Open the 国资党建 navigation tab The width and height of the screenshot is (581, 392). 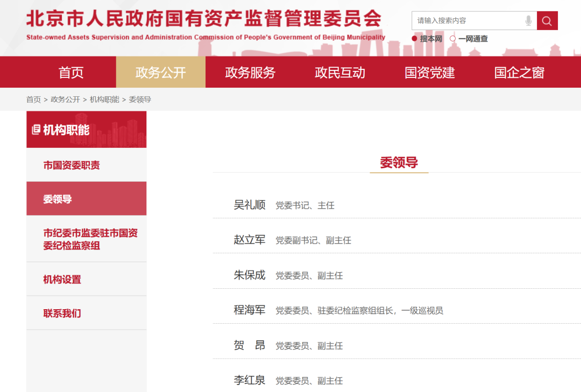tap(429, 72)
